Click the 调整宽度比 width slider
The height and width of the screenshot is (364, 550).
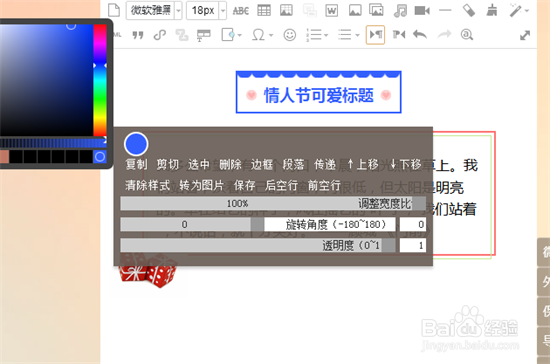coord(273,203)
